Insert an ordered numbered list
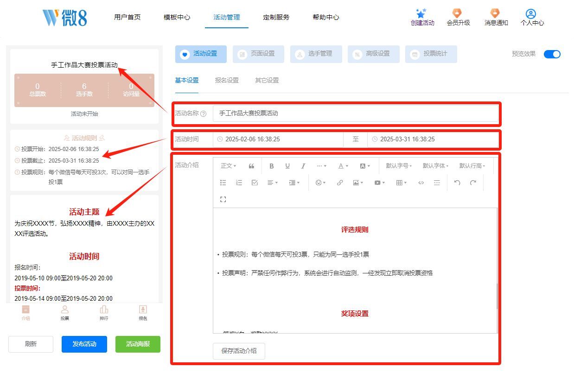Viewport: 574px width, 392px height. pyautogui.click(x=239, y=183)
